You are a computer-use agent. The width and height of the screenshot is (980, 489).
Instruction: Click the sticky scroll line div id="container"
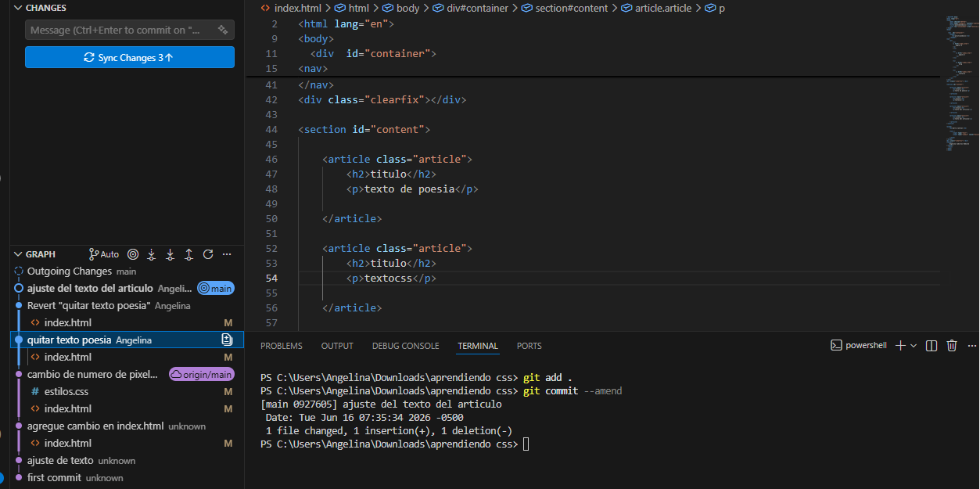pyautogui.click(x=372, y=54)
